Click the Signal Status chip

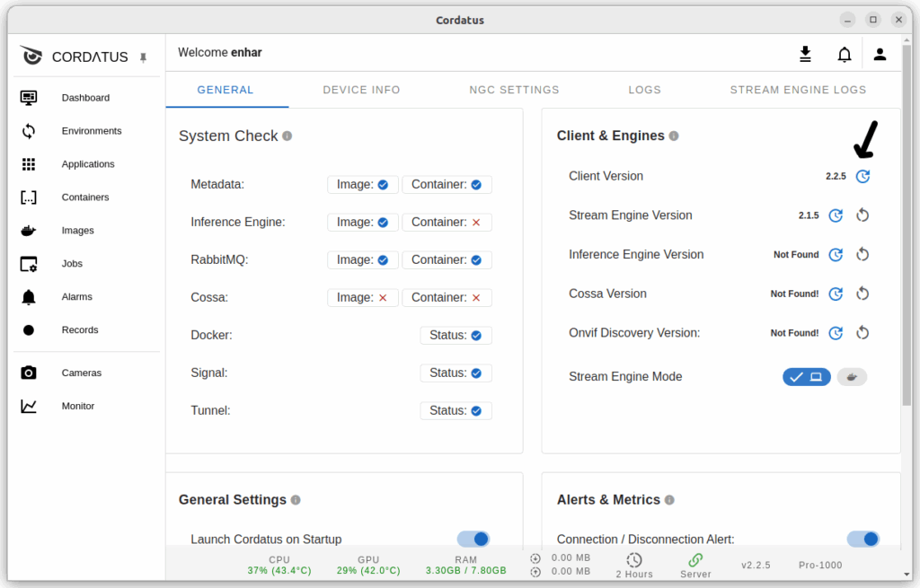point(456,373)
